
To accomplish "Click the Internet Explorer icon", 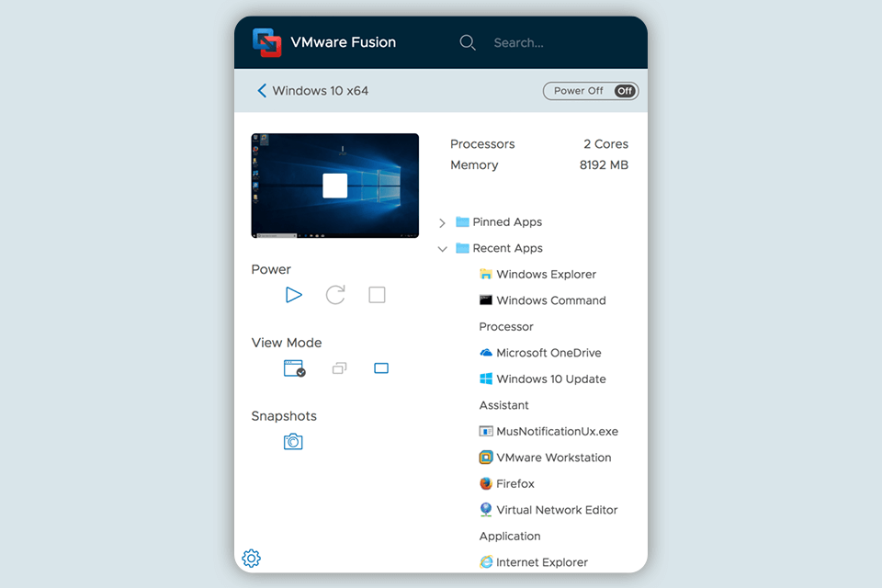I will [x=485, y=562].
